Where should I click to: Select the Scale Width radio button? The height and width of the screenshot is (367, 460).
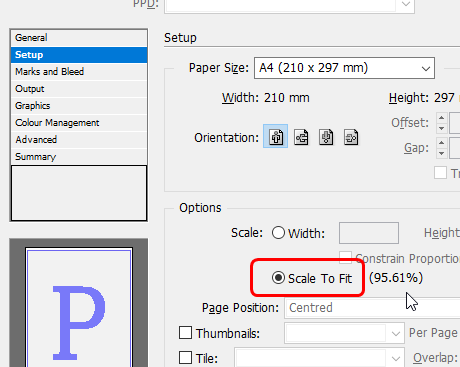pyautogui.click(x=278, y=233)
